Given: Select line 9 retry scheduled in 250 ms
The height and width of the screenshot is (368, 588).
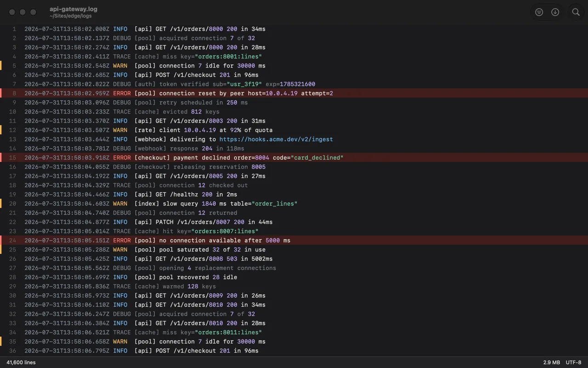Looking at the screenshot, I should coord(294,103).
